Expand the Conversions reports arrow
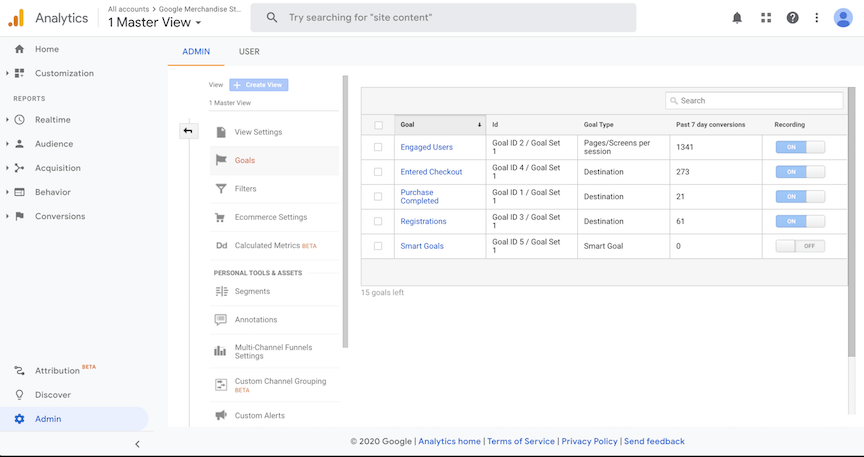Viewport: 864px width, 457px height. coord(7,217)
